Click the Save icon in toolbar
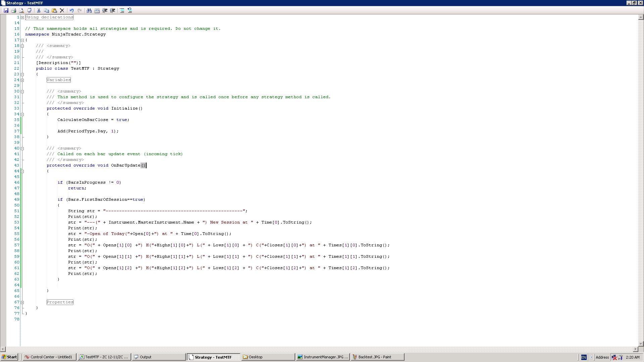This screenshot has height=362, width=644. pyautogui.click(x=6, y=10)
